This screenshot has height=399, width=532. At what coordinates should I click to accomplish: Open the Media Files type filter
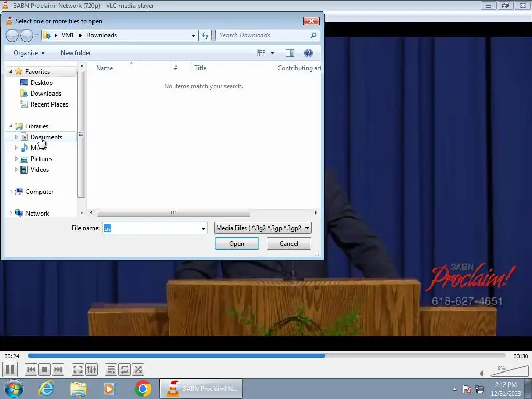(x=262, y=228)
